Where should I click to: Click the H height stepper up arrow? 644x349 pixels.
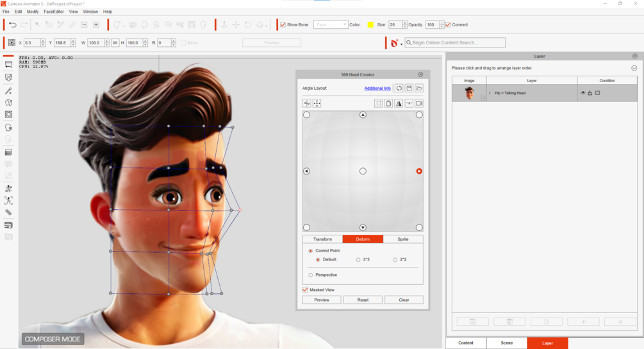145,40
